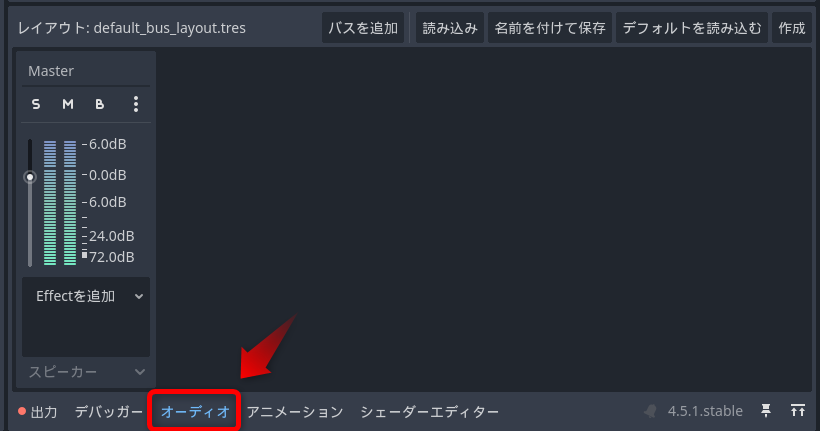Click the 4.5.1.stable version label

click(x=704, y=411)
